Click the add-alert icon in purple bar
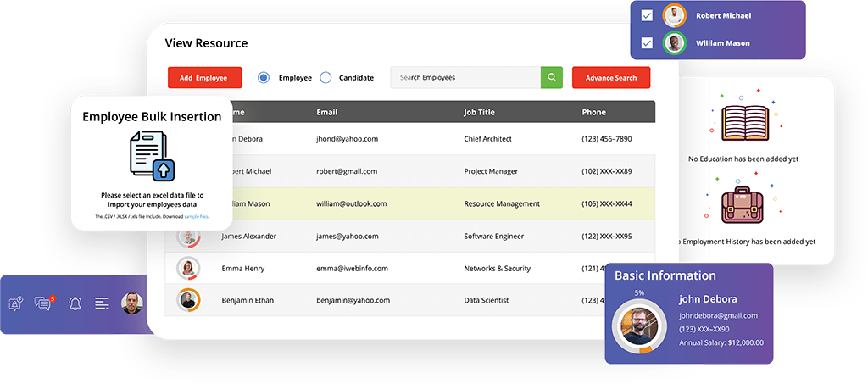This screenshot has width=868, height=384. point(15,303)
